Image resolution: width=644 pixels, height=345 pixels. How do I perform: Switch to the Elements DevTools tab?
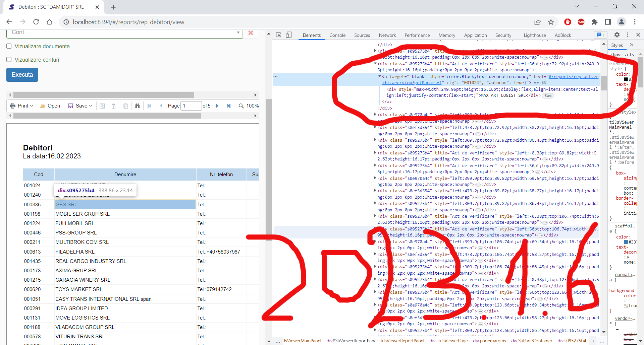(x=312, y=35)
